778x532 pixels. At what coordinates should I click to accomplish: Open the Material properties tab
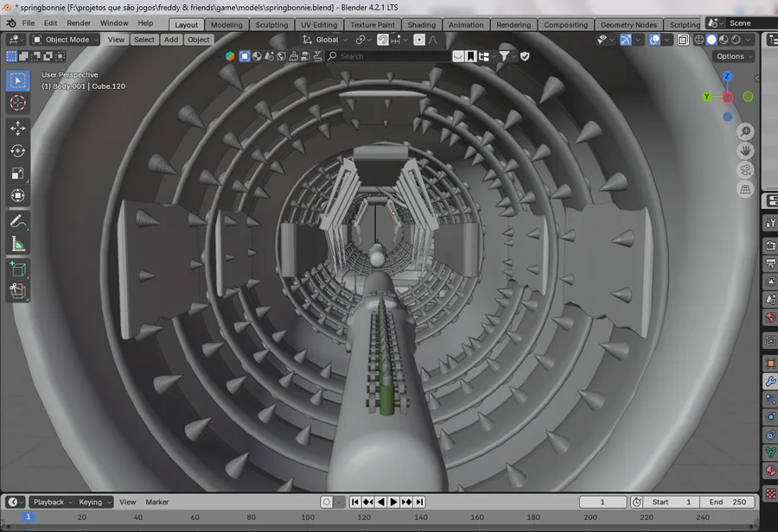pyautogui.click(x=770, y=471)
